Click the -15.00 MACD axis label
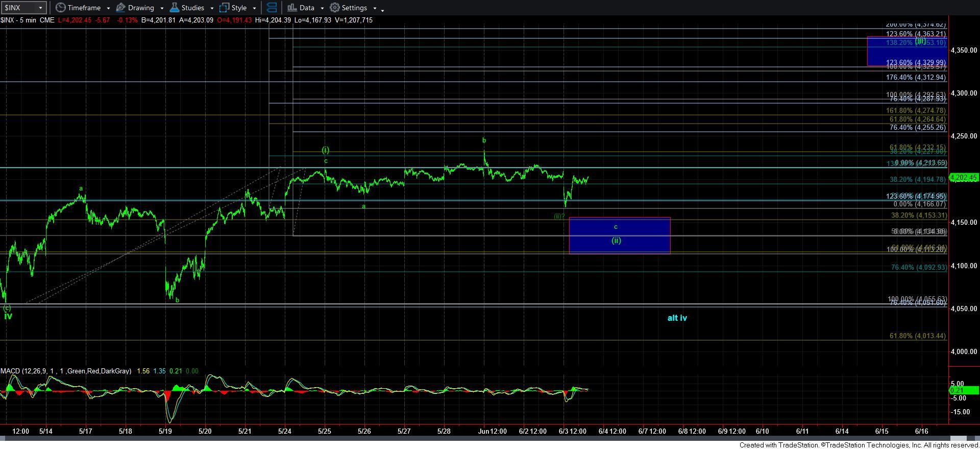The height and width of the screenshot is (449, 980). [960, 412]
